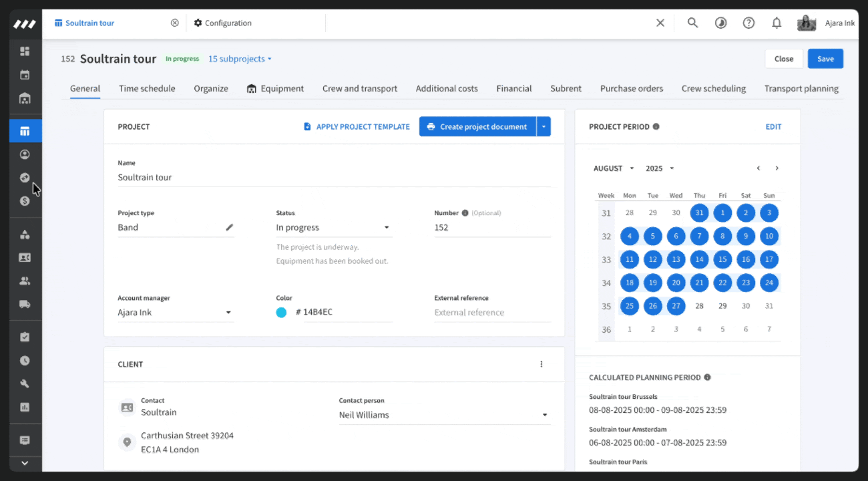Image resolution: width=868 pixels, height=481 pixels.
Task: Open the Status dropdown showing In progress
Action: 334,227
